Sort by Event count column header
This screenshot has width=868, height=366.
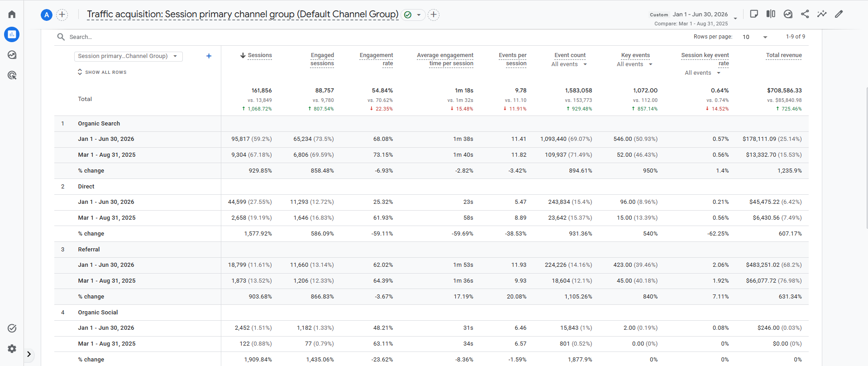570,55
